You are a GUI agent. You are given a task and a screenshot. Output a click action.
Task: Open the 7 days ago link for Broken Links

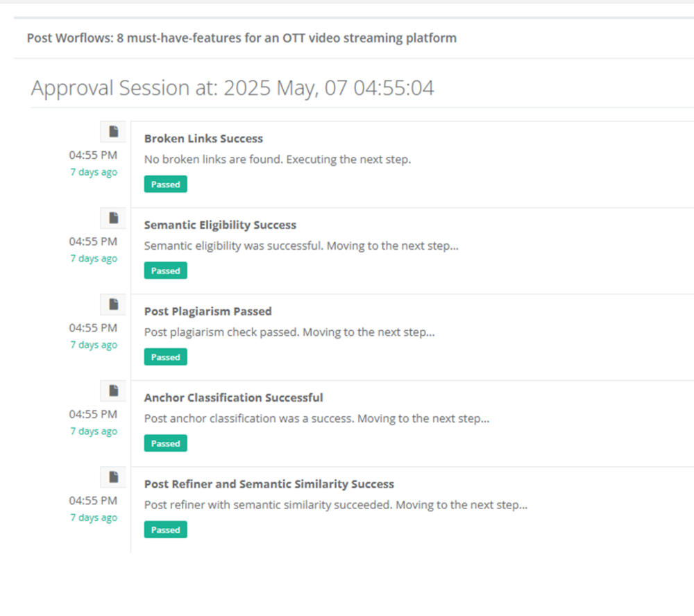point(94,172)
